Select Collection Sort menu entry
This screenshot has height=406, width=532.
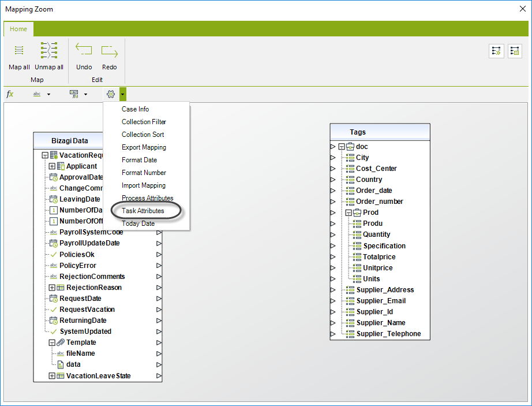[143, 135]
